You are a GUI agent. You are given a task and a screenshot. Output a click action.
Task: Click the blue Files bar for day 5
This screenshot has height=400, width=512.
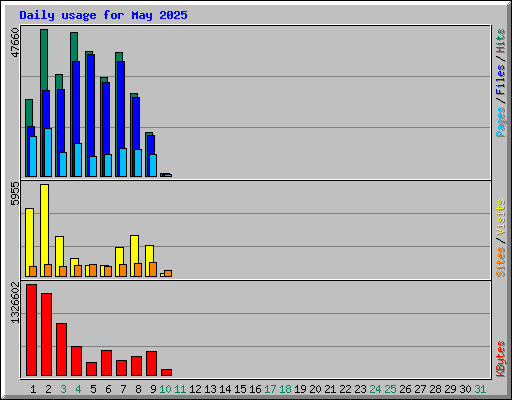point(91,105)
